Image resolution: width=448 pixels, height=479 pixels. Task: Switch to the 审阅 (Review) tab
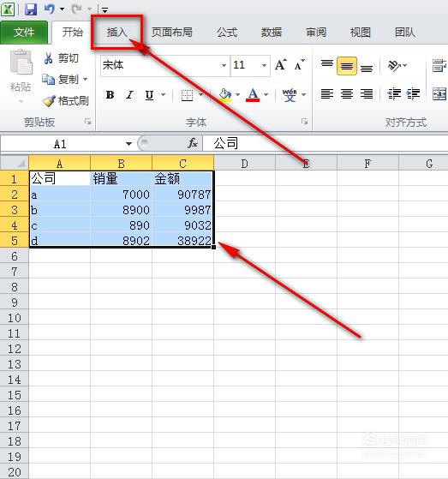[x=316, y=33]
